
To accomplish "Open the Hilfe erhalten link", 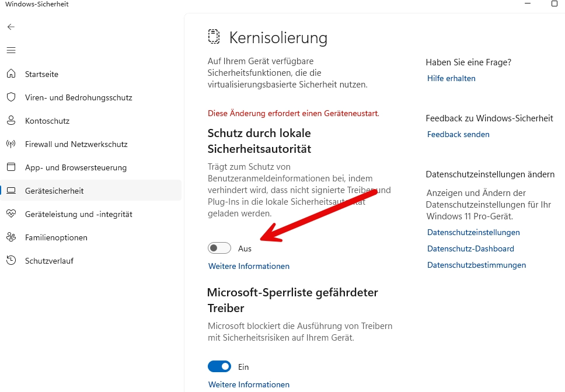I will (451, 78).
